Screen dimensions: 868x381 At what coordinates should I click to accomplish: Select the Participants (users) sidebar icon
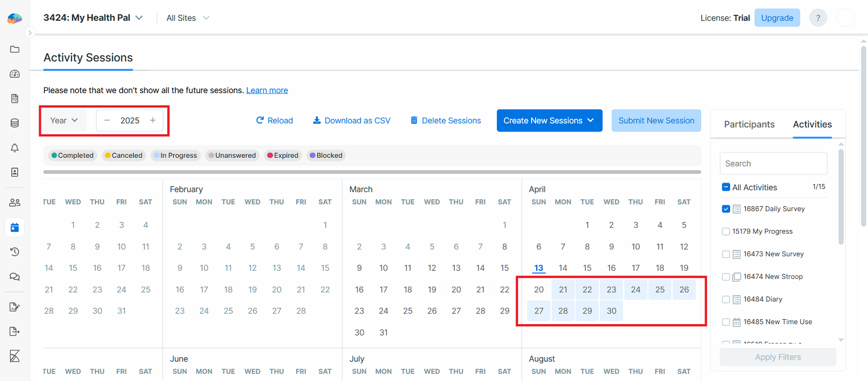click(x=14, y=202)
